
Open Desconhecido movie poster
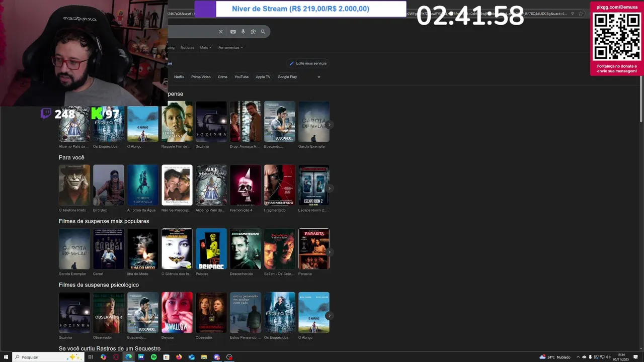point(246,249)
